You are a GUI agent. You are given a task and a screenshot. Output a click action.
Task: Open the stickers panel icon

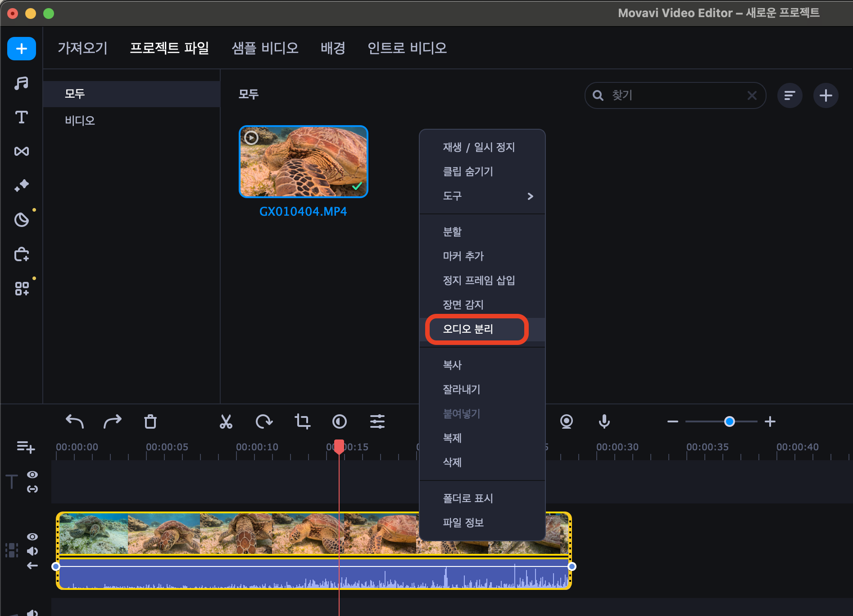22,220
